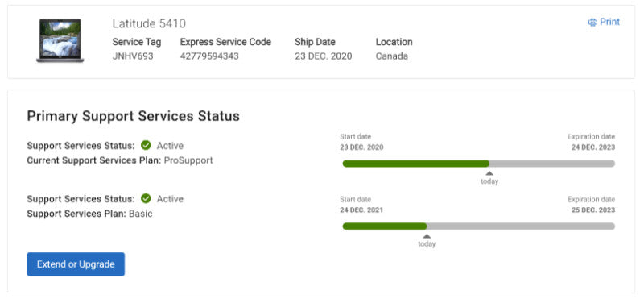Click the Primary Support Services Status heading
Viewport: 644px width, 299px height.
[x=133, y=116]
